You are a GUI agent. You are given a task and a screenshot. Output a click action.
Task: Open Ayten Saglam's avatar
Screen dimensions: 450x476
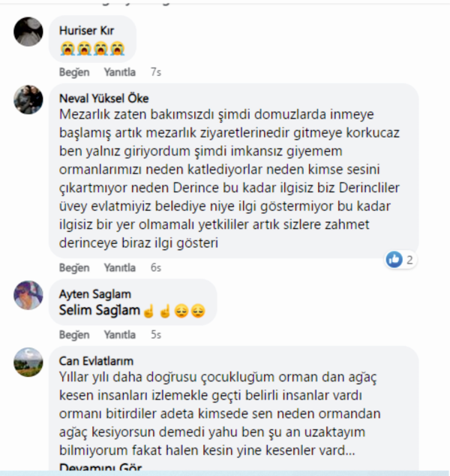click(28, 295)
